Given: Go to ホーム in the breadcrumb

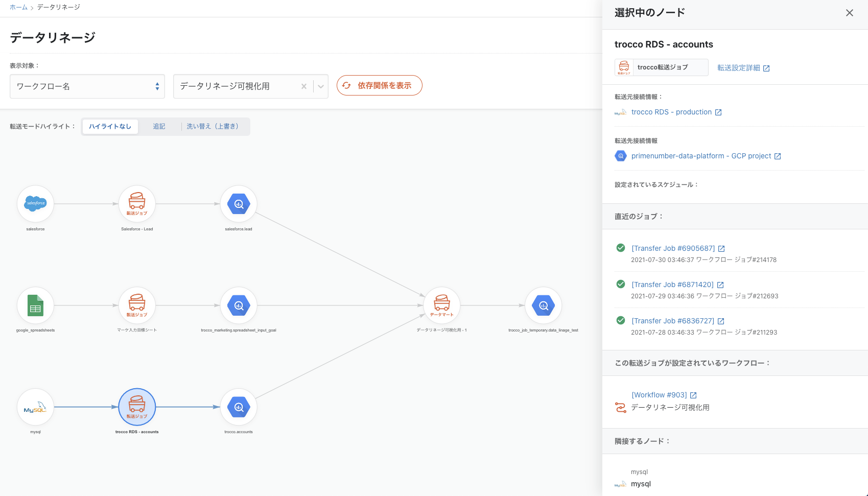Looking at the screenshot, I should 18,7.
